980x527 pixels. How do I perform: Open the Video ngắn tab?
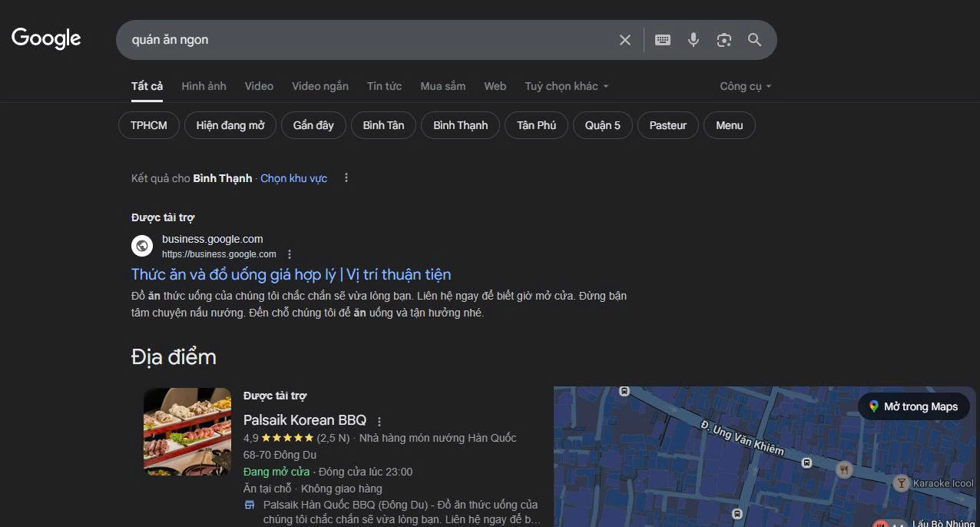[x=320, y=86]
